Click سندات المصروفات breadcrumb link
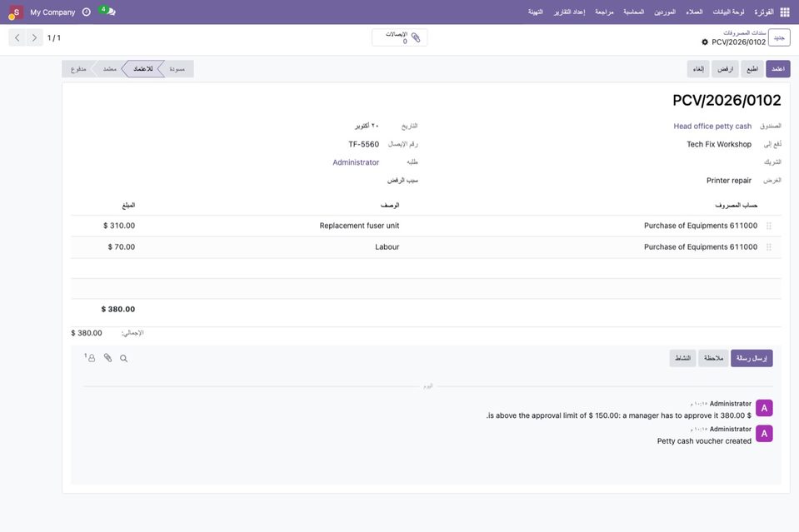 point(745,33)
